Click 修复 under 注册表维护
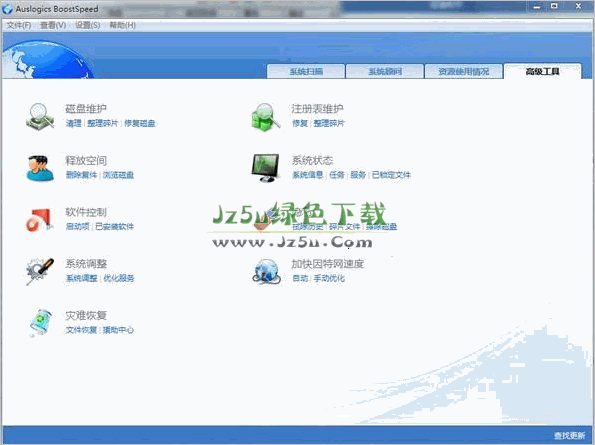This screenshot has width=595, height=445. 300,123
